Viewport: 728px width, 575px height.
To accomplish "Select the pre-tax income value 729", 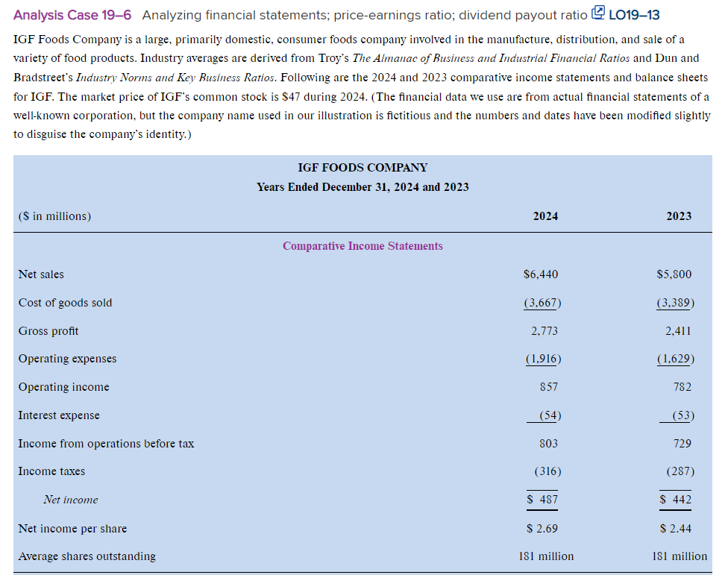I will (682, 444).
